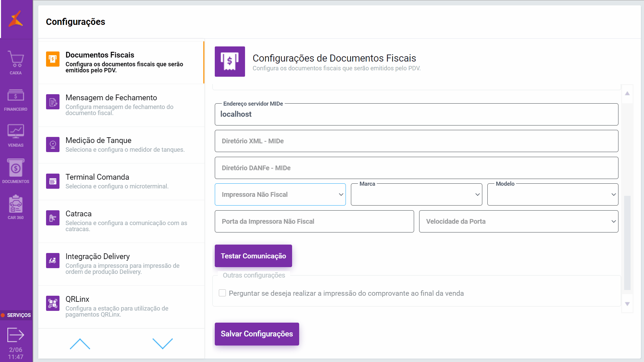Expand the Modelo dropdown

coord(553,194)
